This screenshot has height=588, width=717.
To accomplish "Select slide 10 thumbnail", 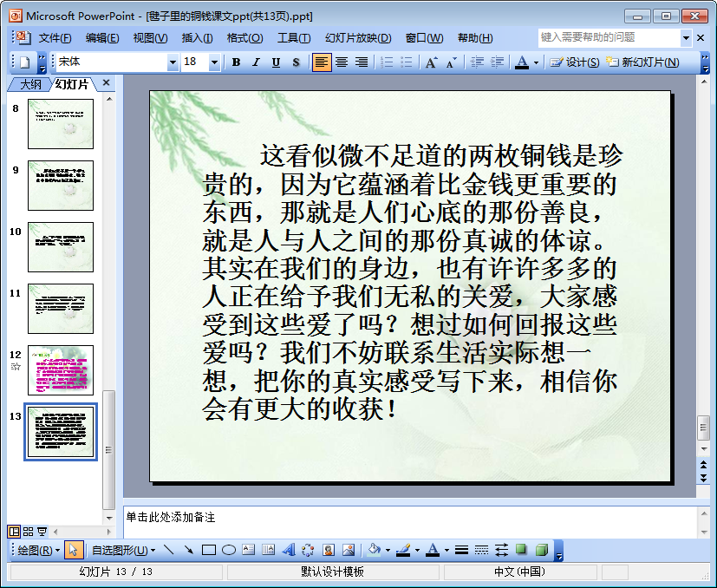I will pyautogui.click(x=61, y=247).
